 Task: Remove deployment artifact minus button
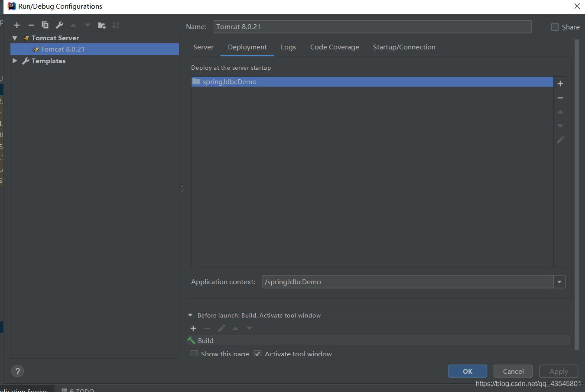click(x=560, y=98)
